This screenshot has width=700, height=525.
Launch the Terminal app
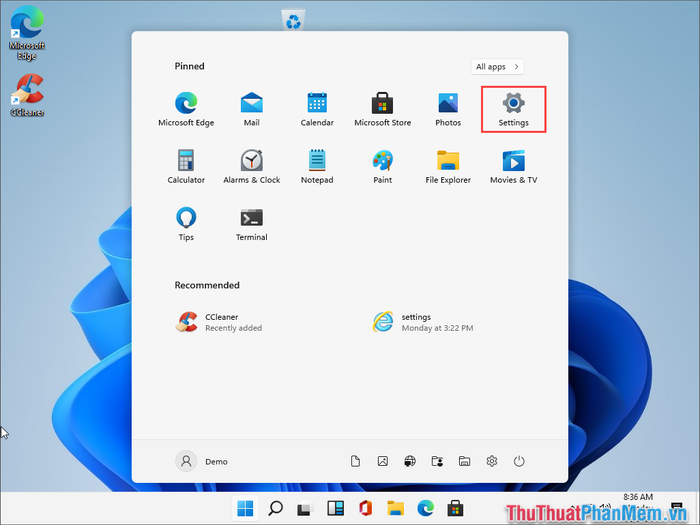tap(251, 224)
